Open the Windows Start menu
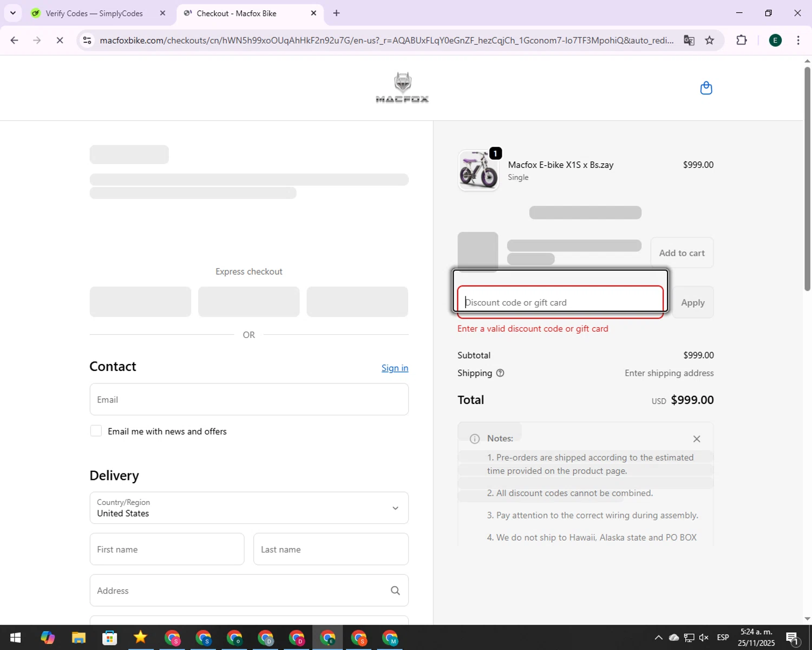The image size is (812, 650). (15, 638)
